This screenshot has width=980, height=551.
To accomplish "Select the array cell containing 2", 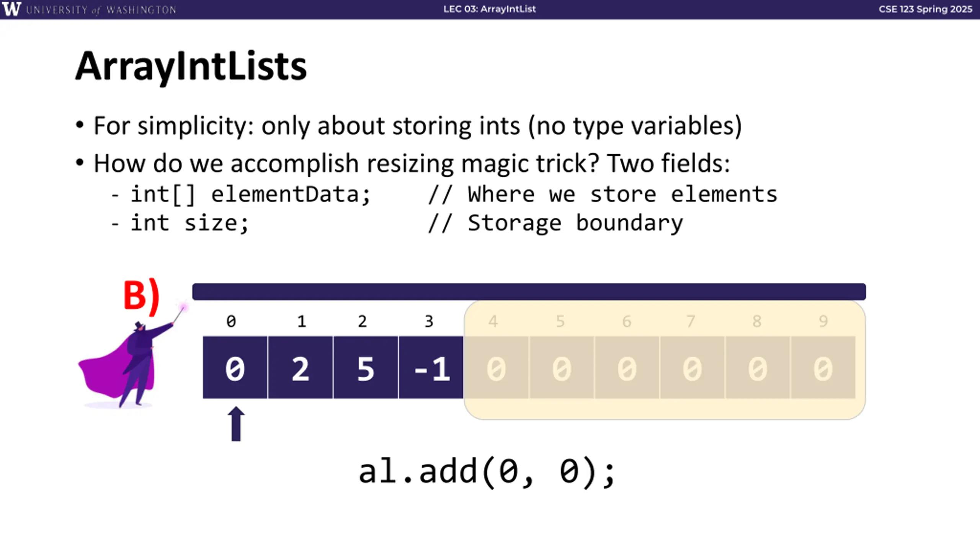I will coord(301,367).
